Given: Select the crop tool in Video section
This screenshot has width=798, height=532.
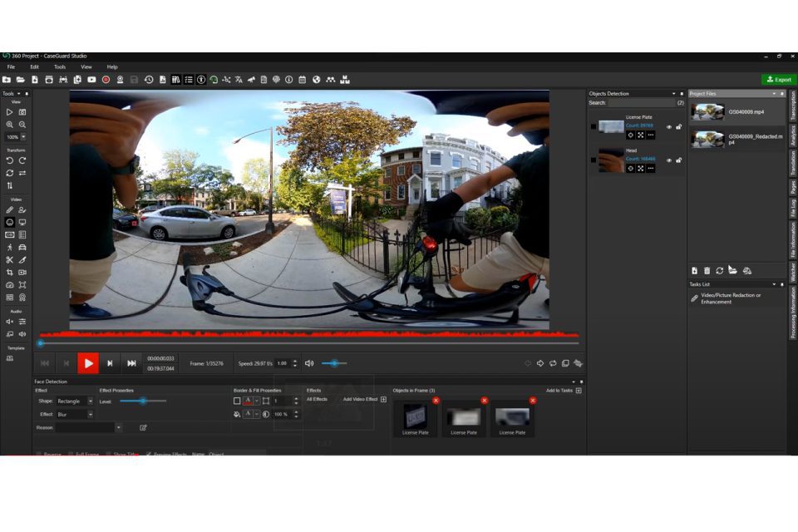Looking at the screenshot, I should [10, 273].
